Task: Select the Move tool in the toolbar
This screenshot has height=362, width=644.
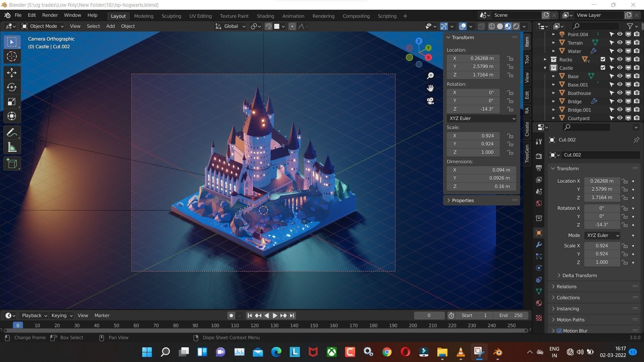Action: click(x=12, y=72)
